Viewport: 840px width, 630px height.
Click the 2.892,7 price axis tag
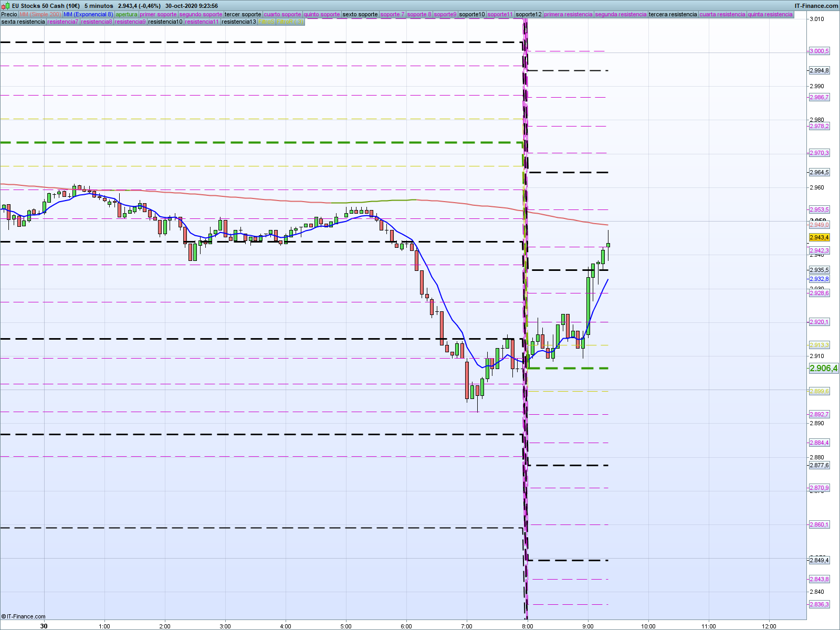pyautogui.click(x=819, y=414)
